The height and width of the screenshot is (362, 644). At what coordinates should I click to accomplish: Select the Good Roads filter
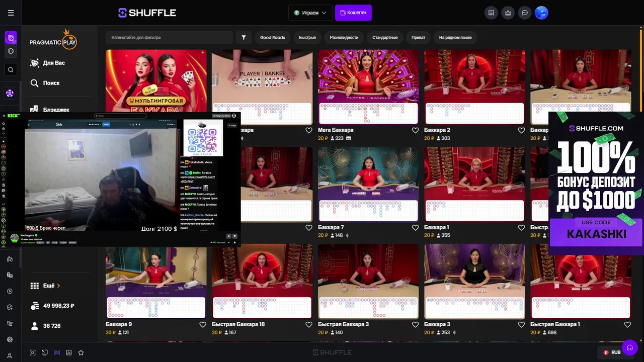[272, 38]
